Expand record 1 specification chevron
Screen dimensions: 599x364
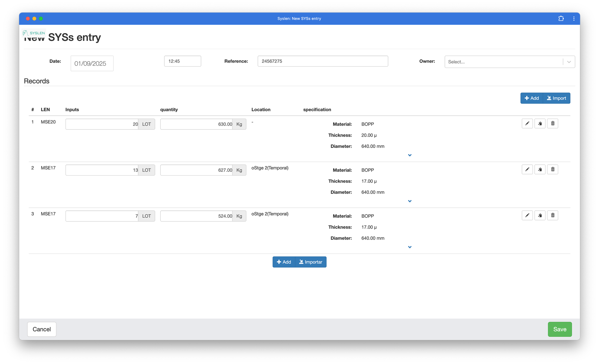[x=410, y=155]
